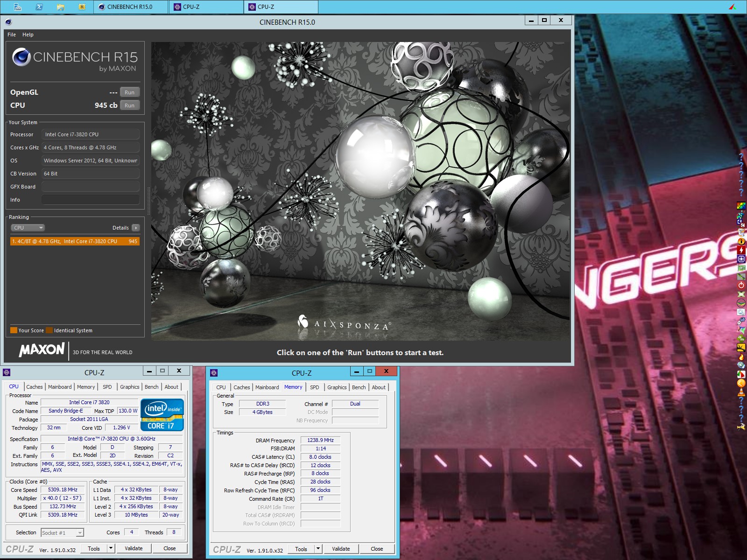Open Mainboard tab in right CPU-Z window
The height and width of the screenshot is (560, 747).
click(267, 387)
